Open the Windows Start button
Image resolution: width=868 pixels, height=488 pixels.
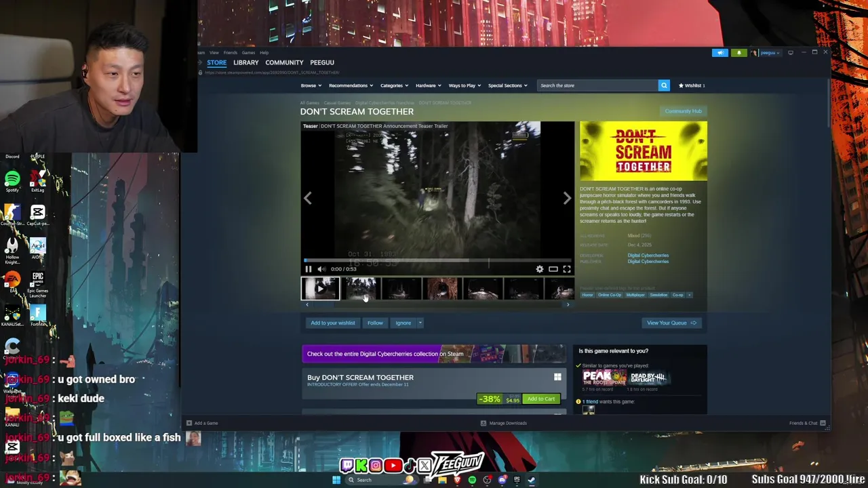[336, 480]
